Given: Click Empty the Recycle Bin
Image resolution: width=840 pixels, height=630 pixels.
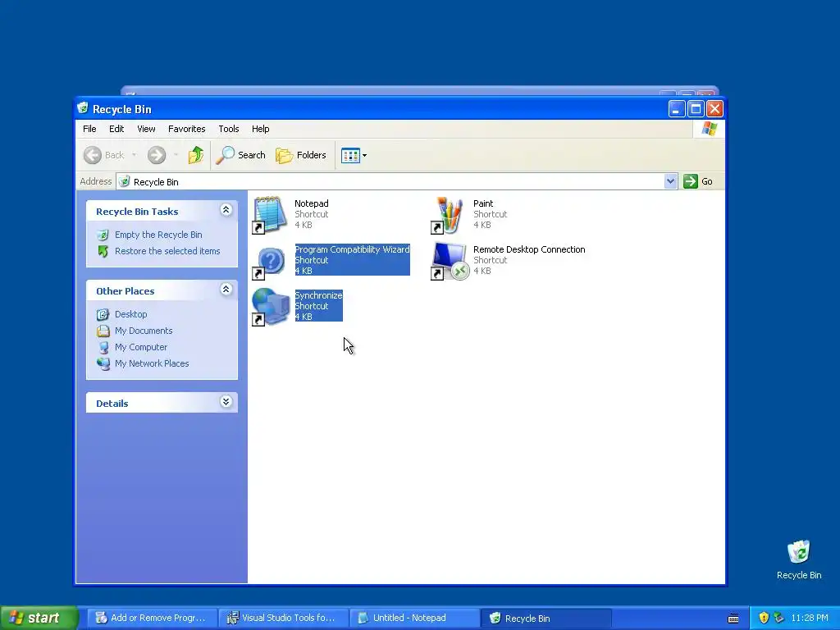Looking at the screenshot, I should (158, 235).
